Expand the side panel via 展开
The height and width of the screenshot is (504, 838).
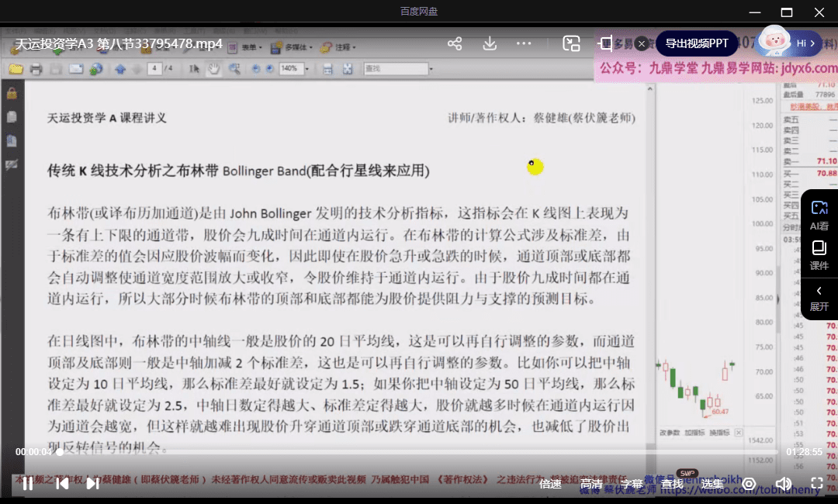(x=819, y=298)
